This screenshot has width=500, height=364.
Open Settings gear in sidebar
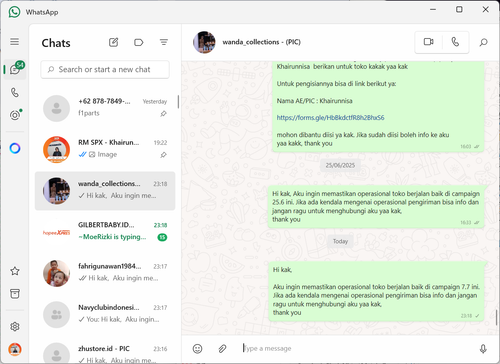click(x=15, y=326)
